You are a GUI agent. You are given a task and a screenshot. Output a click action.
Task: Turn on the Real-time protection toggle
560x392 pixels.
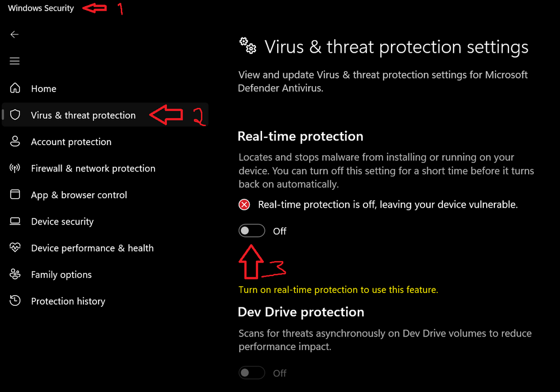point(252,231)
